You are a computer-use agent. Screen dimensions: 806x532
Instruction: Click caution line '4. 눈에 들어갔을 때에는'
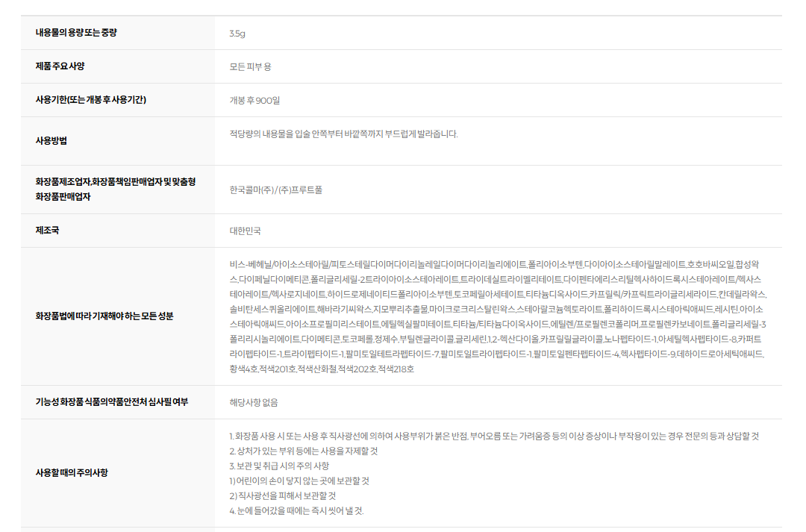[296, 510]
